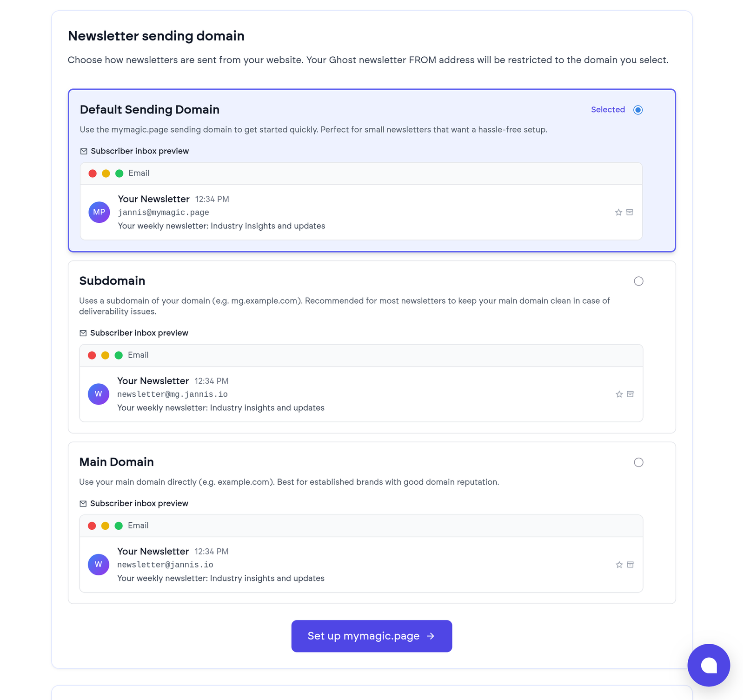This screenshot has height=700, width=744.
Task: Star the Subdomain preview email
Action: 619,394
